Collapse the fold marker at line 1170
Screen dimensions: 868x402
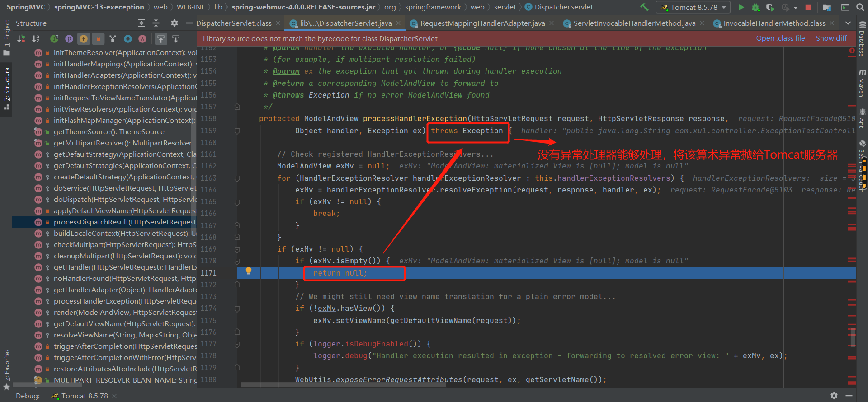click(x=237, y=261)
